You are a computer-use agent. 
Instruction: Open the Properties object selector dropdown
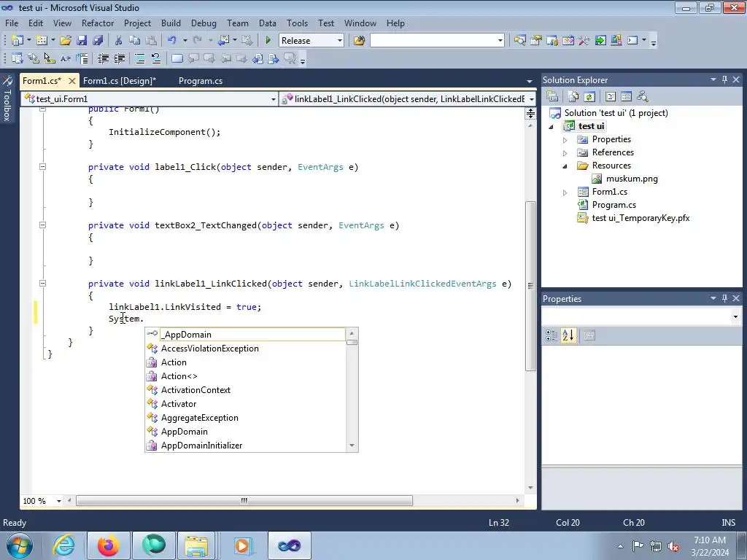(x=735, y=316)
